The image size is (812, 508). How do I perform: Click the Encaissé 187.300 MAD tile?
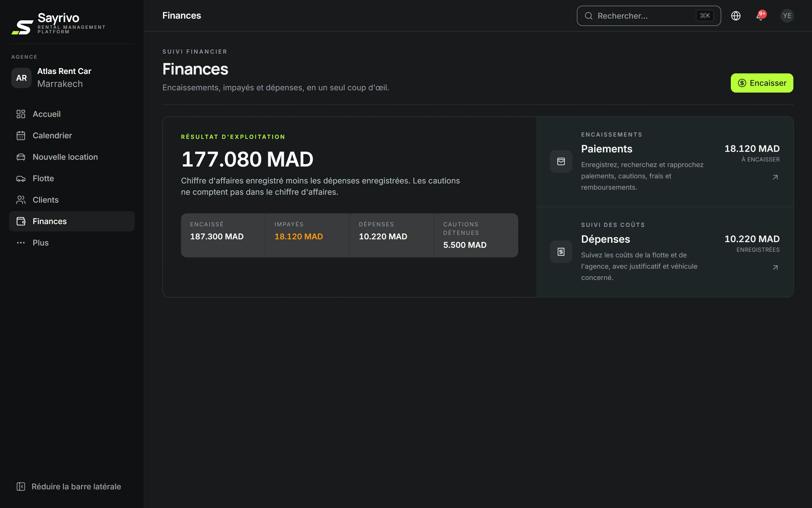pos(223,235)
